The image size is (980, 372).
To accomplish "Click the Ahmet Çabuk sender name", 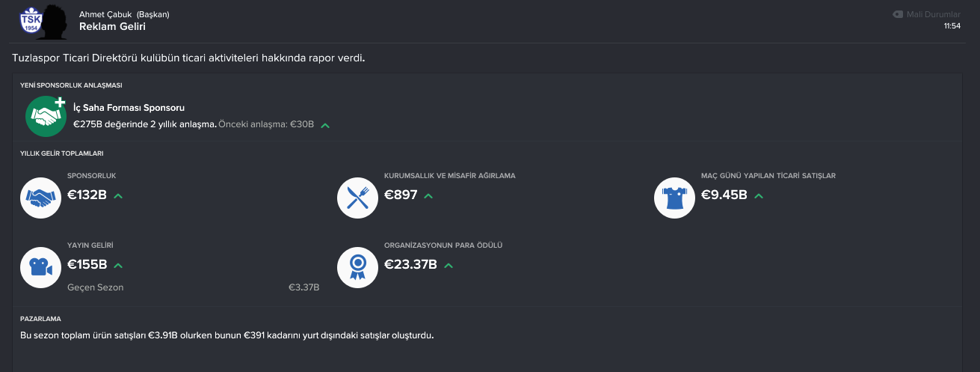I will click(x=105, y=14).
